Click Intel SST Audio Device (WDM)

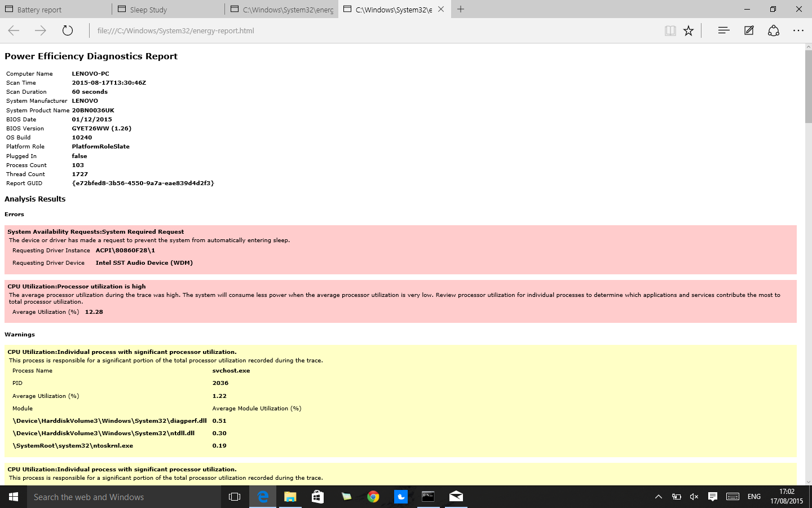[x=144, y=262]
